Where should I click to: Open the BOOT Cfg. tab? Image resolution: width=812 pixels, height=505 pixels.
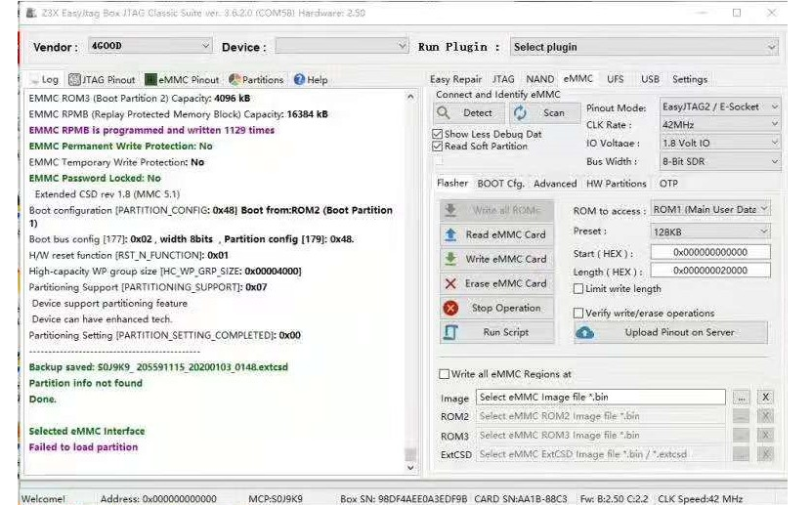[500, 184]
